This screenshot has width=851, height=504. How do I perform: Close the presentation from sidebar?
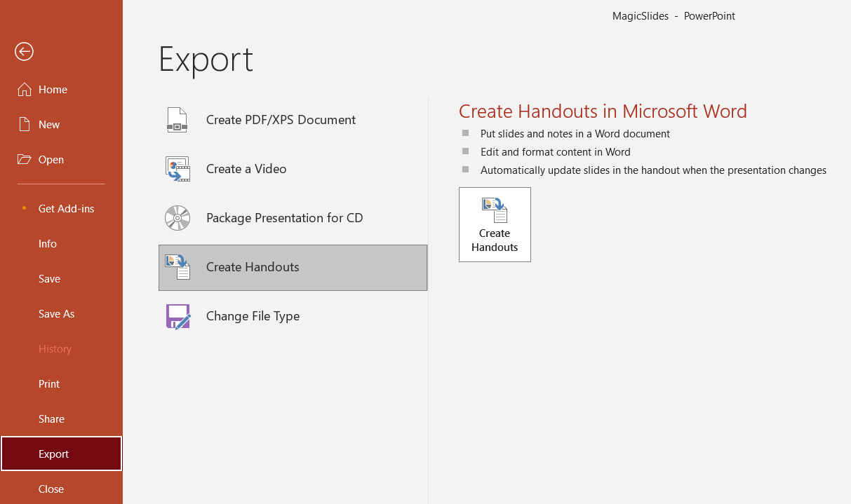click(x=51, y=489)
